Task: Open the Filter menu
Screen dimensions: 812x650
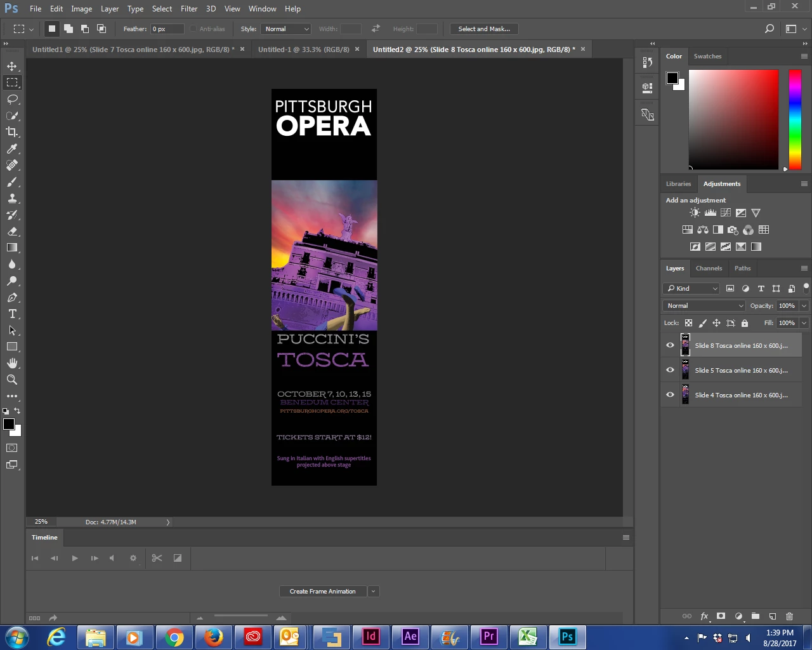Action: (x=188, y=9)
